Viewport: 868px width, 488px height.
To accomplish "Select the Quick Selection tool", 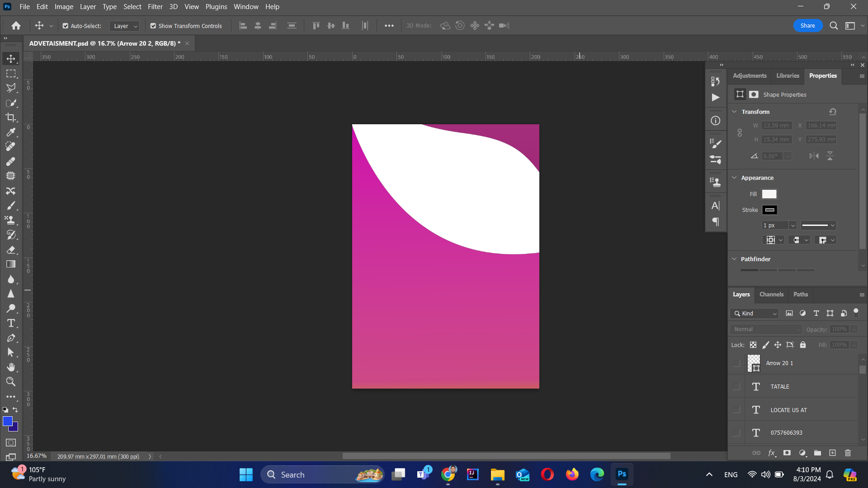I will point(11,103).
